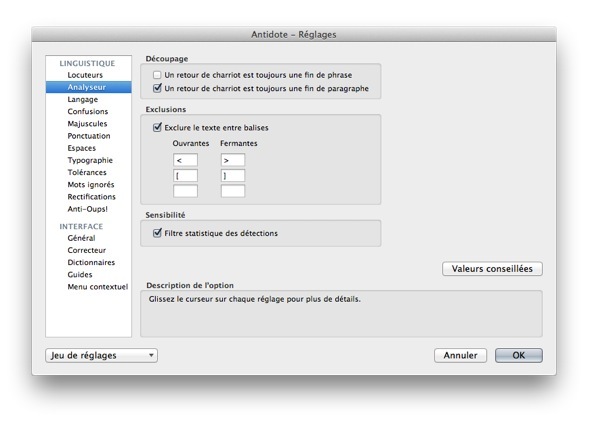Click the Découpage group heading
Image resolution: width=609 pixels, height=426 pixels.
tap(167, 59)
